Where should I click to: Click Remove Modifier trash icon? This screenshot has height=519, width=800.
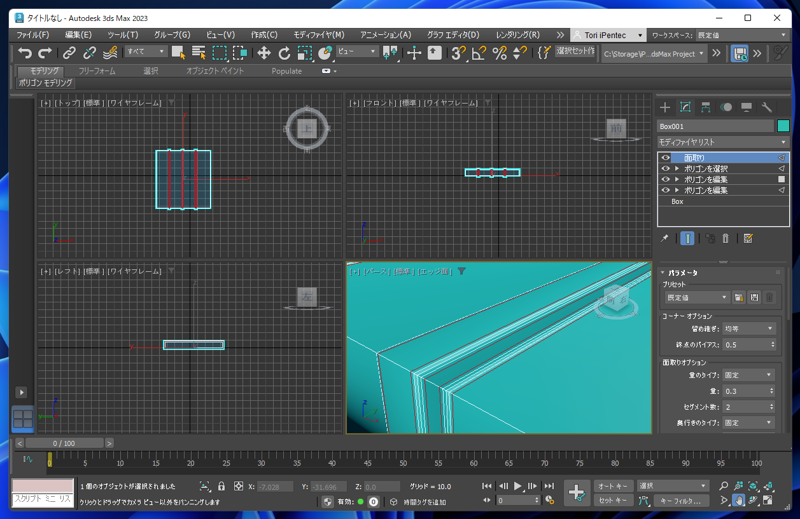click(726, 238)
